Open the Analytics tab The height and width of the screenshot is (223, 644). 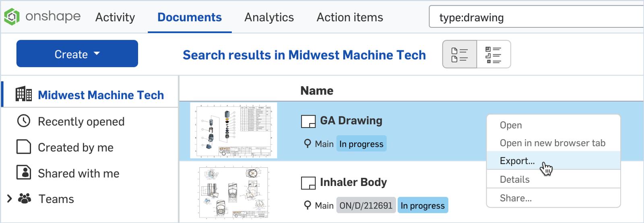pyautogui.click(x=269, y=17)
